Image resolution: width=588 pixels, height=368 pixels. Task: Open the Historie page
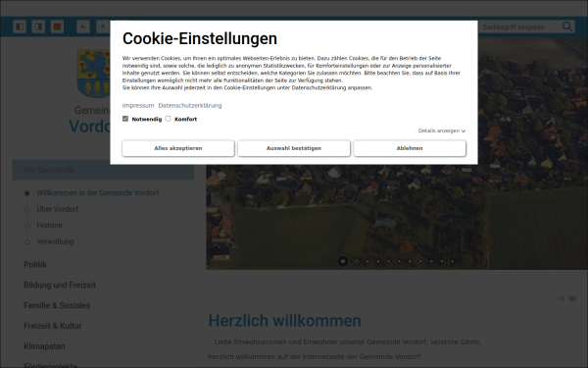pyautogui.click(x=50, y=226)
